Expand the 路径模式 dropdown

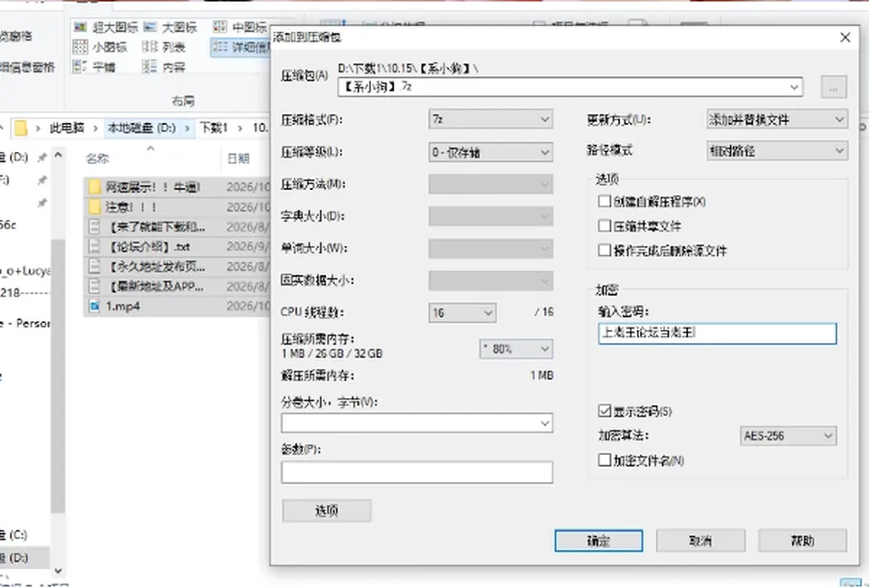tap(777, 150)
